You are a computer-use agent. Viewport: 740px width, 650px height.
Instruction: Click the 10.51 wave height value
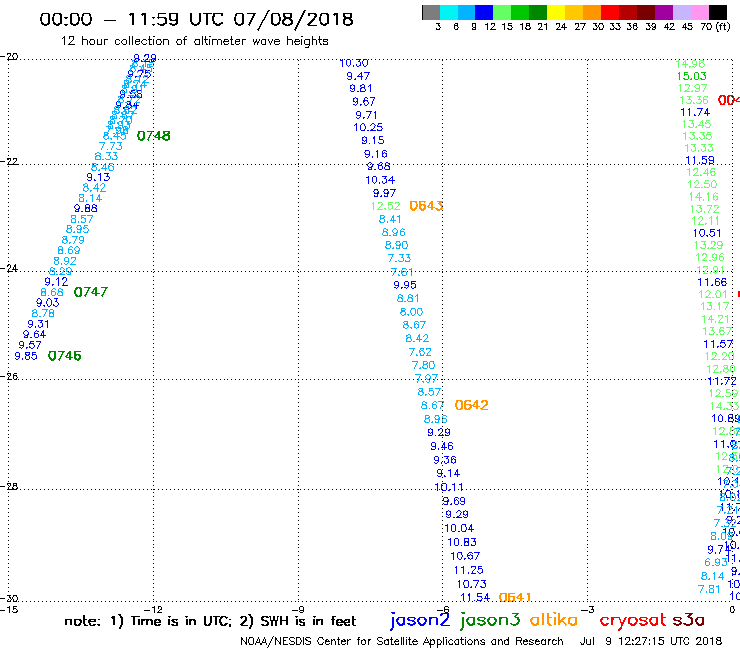pos(707,233)
